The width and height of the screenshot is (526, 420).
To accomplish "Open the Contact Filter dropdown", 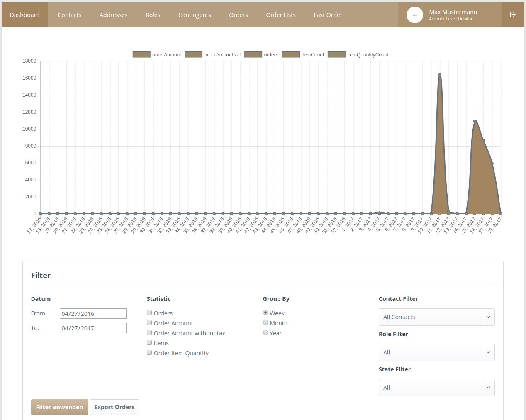I will tap(436, 317).
